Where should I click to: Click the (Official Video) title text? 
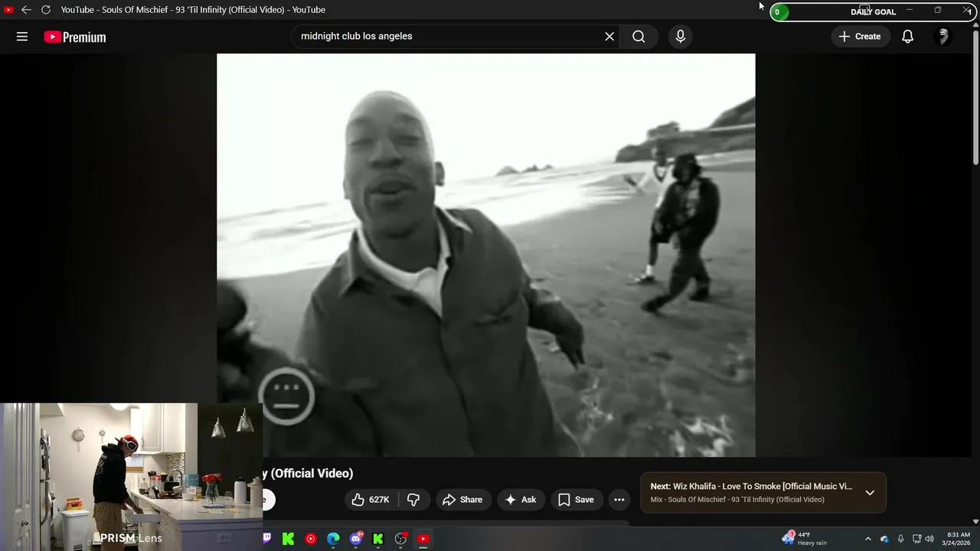(x=312, y=473)
